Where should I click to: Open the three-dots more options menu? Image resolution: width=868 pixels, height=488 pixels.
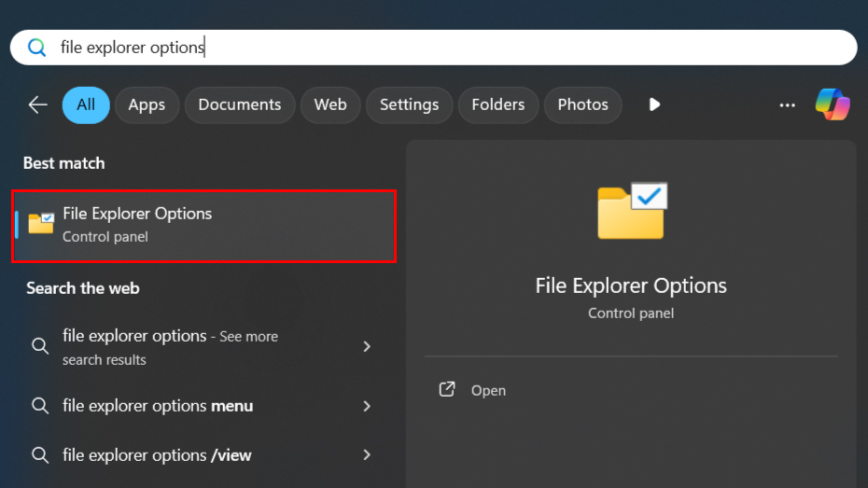coord(787,105)
